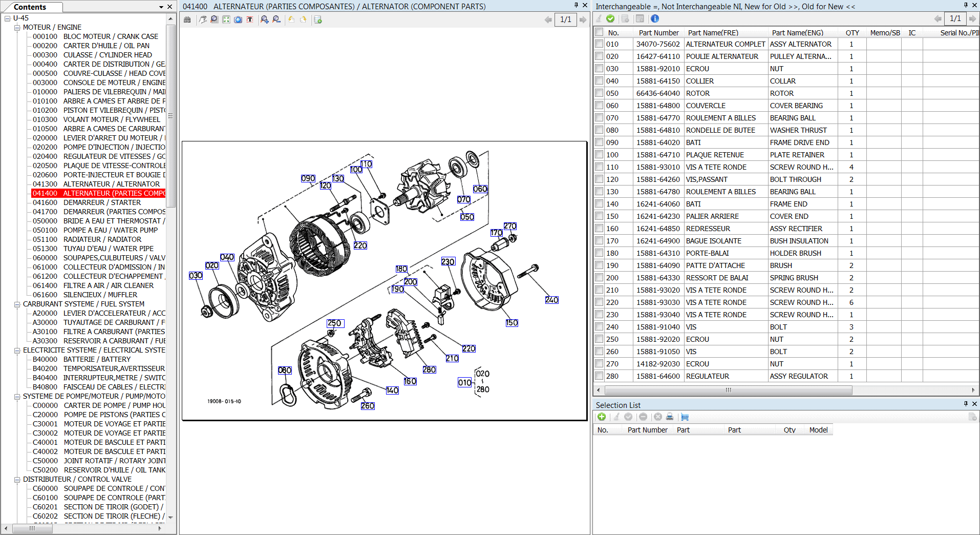Image resolution: width=980 pixels, height=535 pixels.
Task: Click callout 050 rotor on diagram
Action: [x=467, y=217]
